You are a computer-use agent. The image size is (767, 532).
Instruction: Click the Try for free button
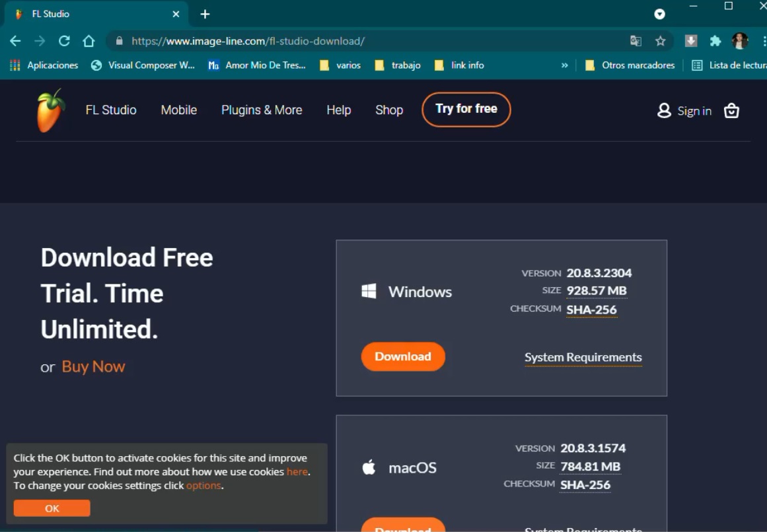coord(466,109)
